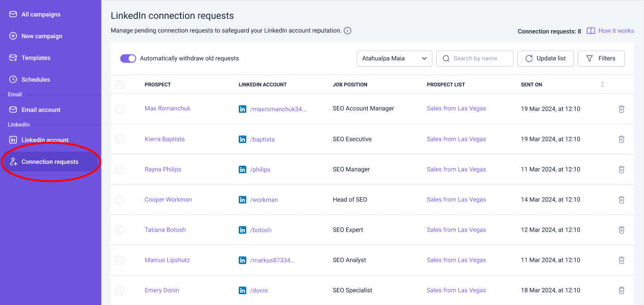The width and height of the screenshot is (644, 305).
Task: Click the SENT ON sort arrows
Action: pos(602,85)
